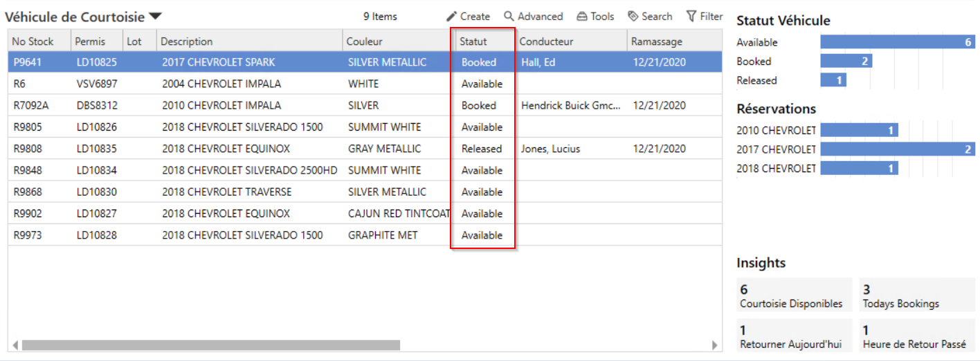Click the Create pencil icon
This screenshot has height=361, width=980.
coord(451,17)
